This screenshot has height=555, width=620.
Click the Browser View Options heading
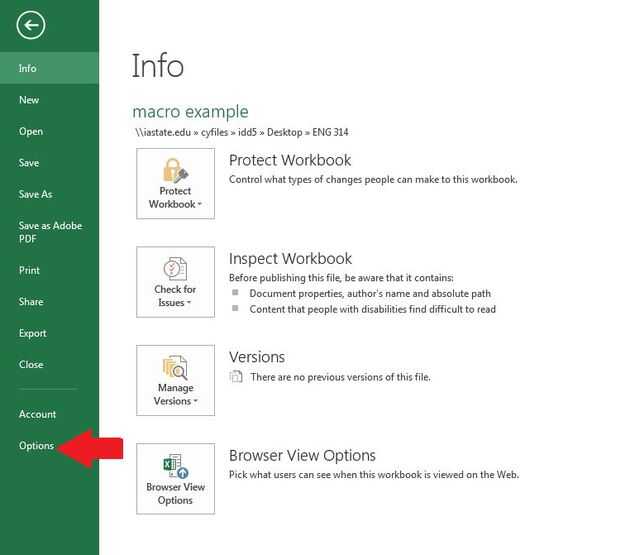[x=302, y=455]
